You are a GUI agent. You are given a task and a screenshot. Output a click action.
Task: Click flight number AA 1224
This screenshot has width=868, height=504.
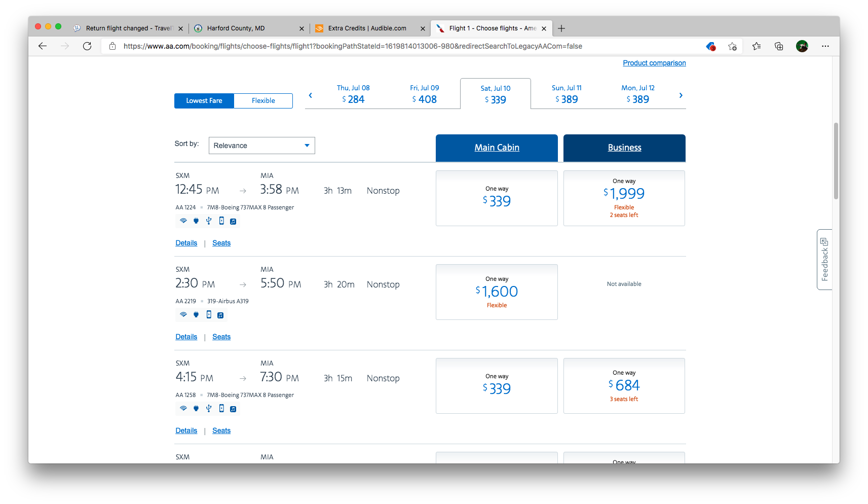click(185, 207)
